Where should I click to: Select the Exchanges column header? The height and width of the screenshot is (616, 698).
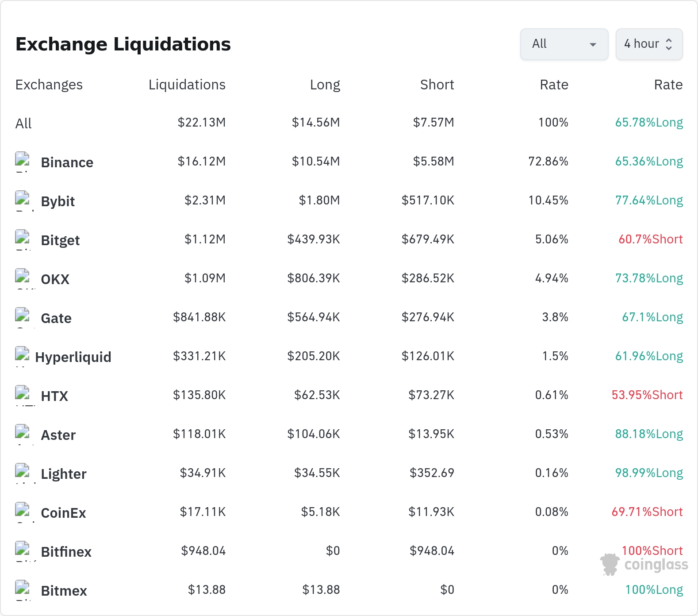point(49,85)
